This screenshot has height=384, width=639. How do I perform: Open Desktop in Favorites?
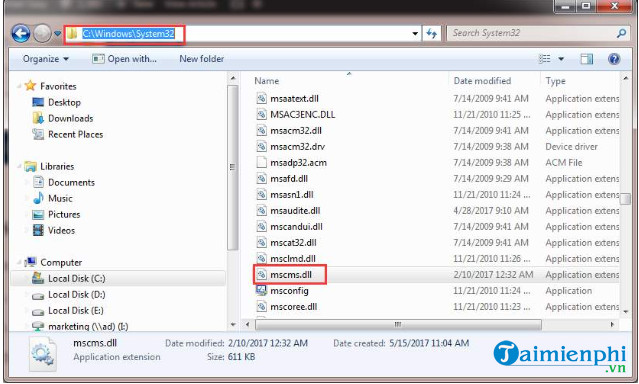click(64, 102)
